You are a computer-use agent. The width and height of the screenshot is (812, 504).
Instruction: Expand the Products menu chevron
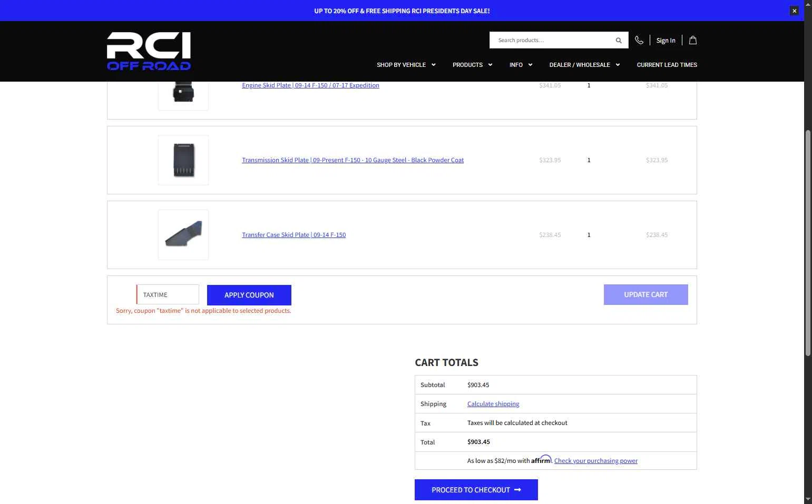(490, 65)
